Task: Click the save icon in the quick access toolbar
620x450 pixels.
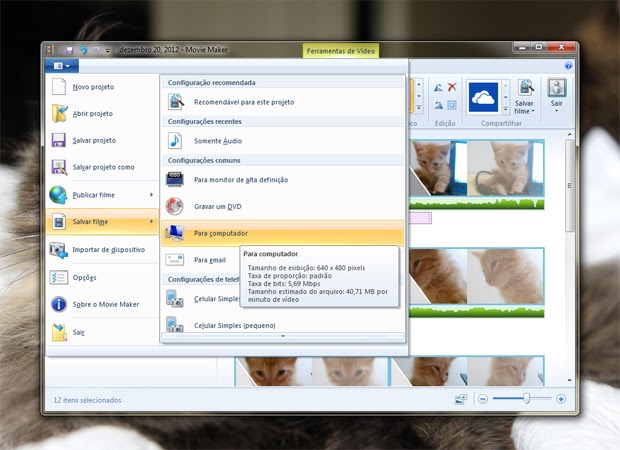Action: [70, 50]
